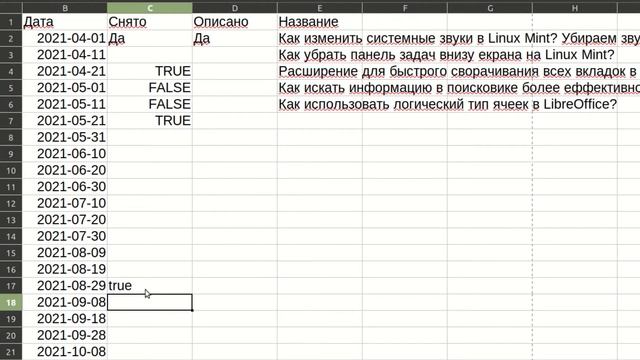Select row 17 header
This screenshot has width=640, height=360.
click(x=11, y=286)
